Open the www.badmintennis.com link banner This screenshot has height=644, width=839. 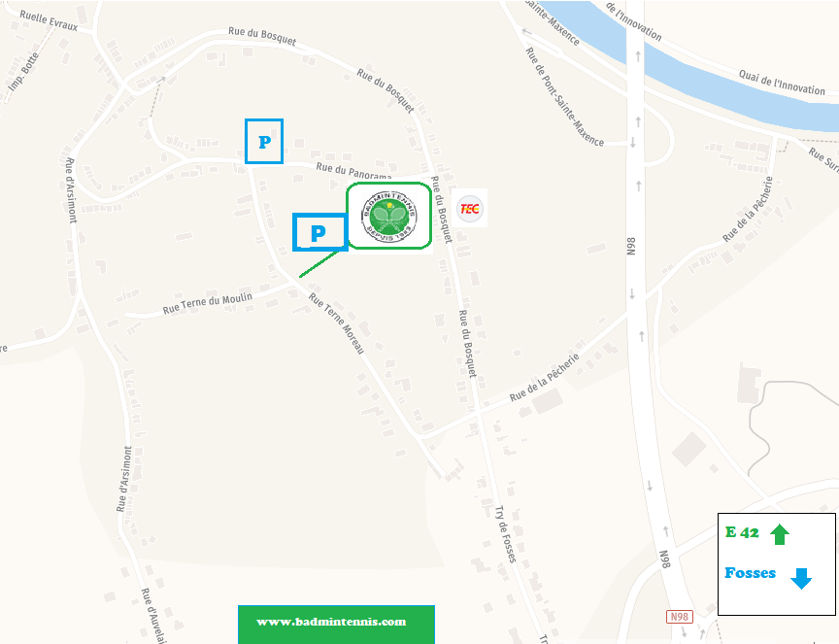[336, 625]
